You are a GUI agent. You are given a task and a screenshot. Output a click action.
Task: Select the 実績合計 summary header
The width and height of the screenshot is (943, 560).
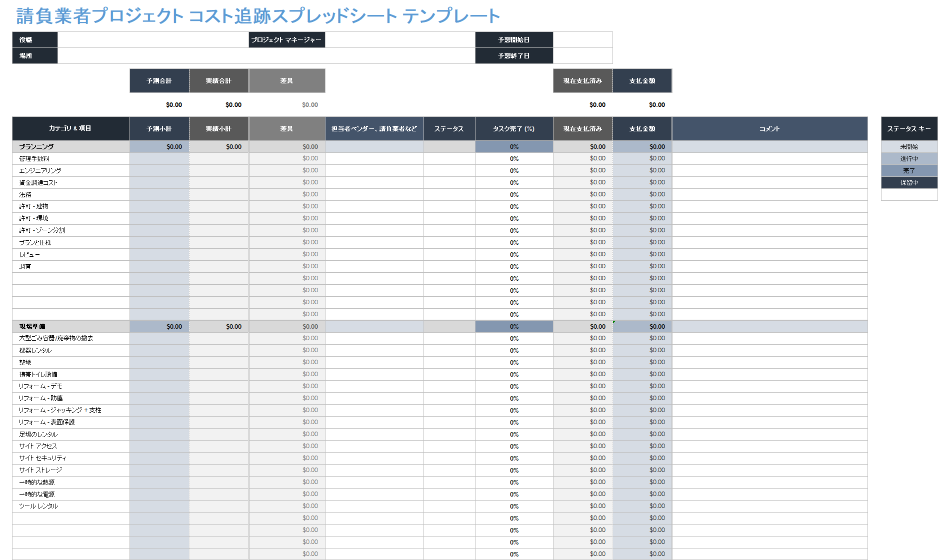pos(219,81)
